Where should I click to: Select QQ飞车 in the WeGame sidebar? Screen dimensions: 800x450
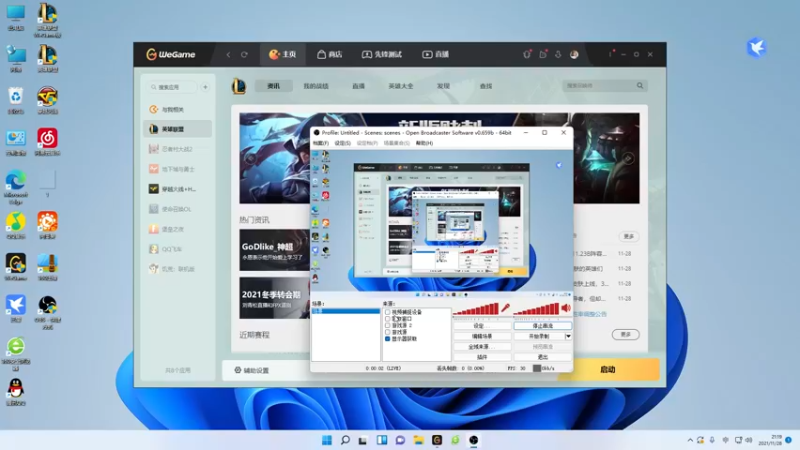tap(178, 249)
